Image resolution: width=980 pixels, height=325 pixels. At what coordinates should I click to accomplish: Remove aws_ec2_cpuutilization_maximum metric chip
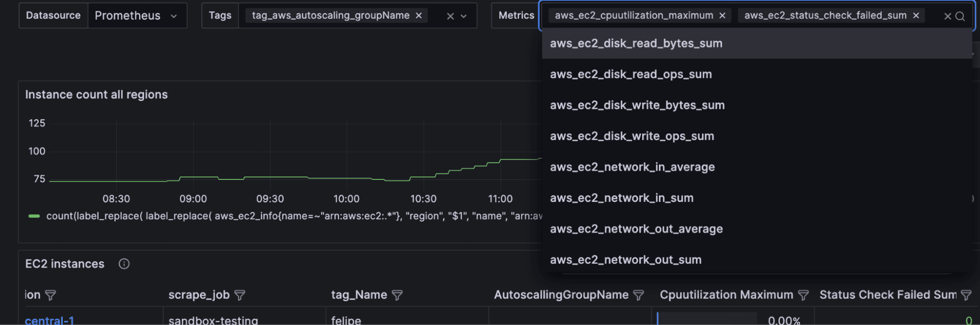[722, 16]
